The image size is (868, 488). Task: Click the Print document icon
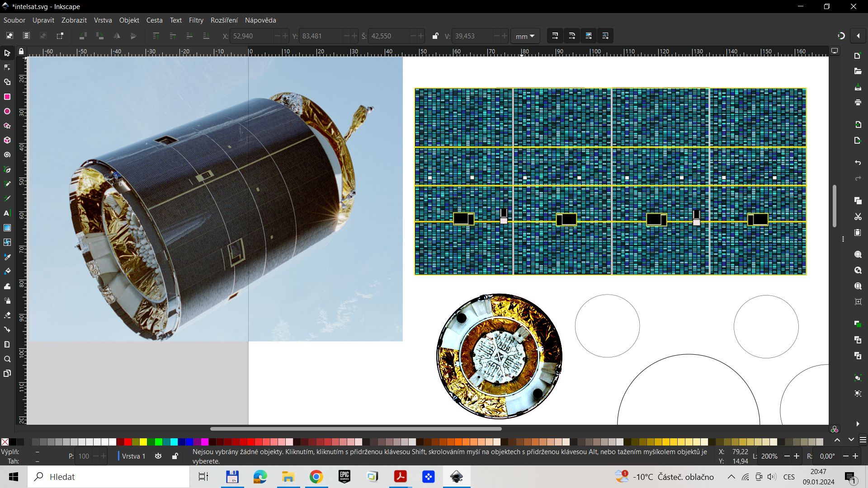point(858,103)
